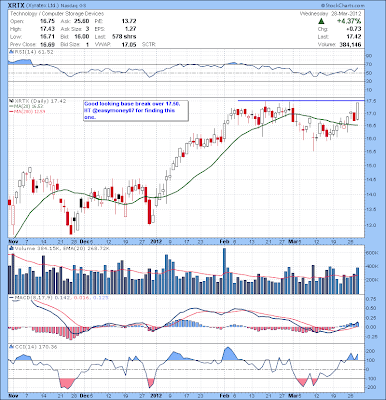Click the 600K volume axis label
Screen dimensions: 386x400
[x=373, y=253]
